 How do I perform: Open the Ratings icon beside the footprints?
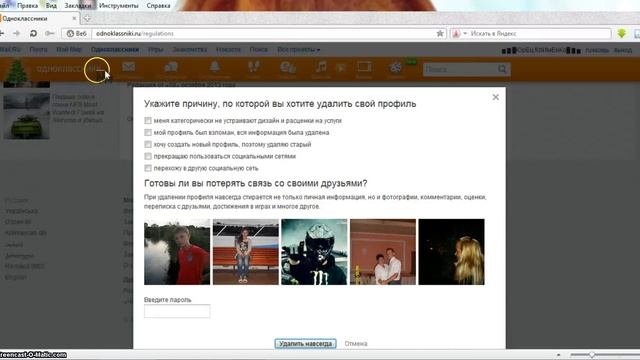click(288, 67)
